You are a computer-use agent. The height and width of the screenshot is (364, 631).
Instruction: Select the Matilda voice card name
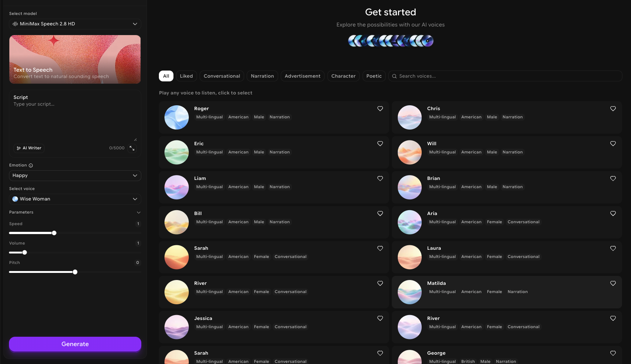click(436, 283)
